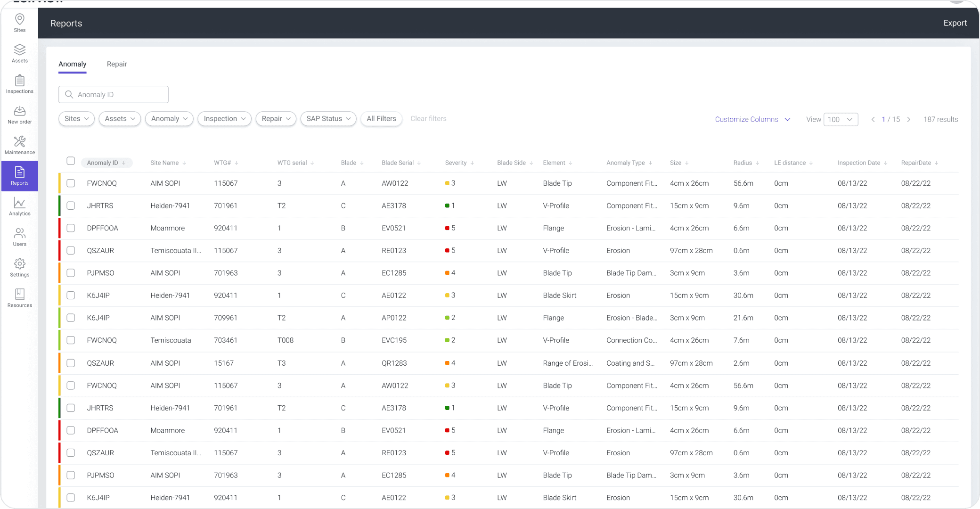Check the AW0122 row with severity 3 at top

[x=71, y=183]
